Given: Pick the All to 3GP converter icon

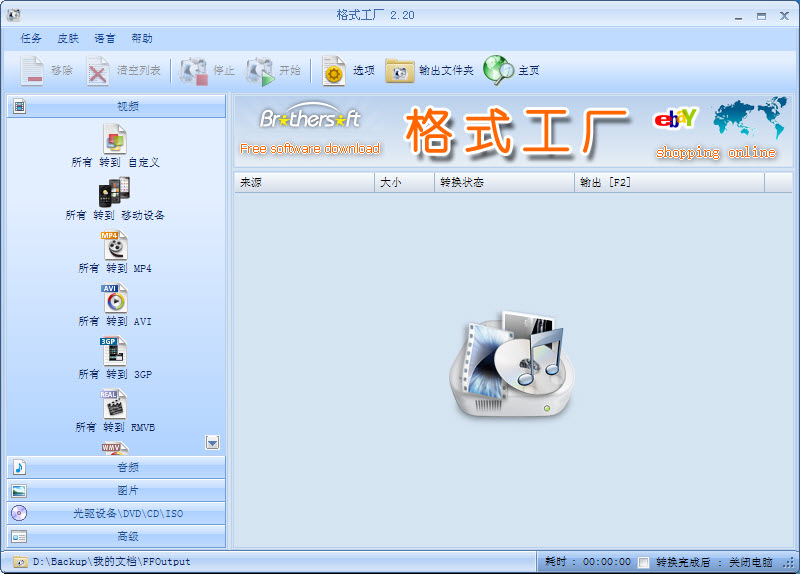Looking at the screenshot, I should pyautogui.click(x=115, y=351).
